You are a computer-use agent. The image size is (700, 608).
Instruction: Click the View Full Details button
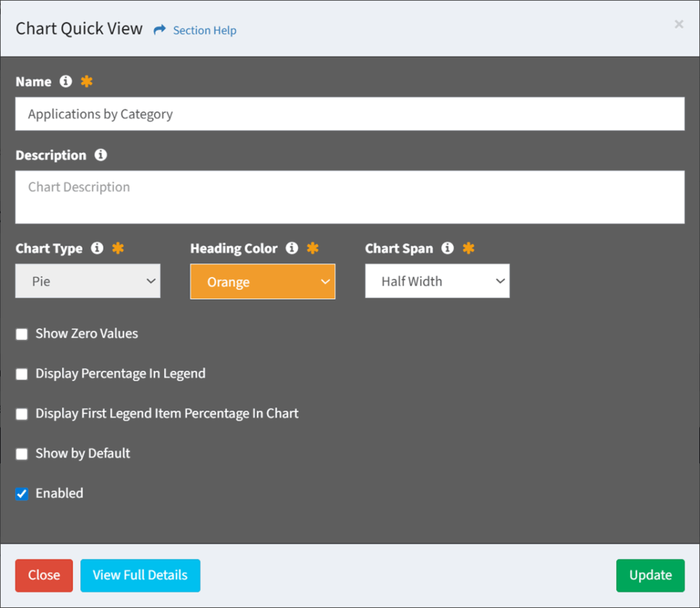click(x=140, y=575)
